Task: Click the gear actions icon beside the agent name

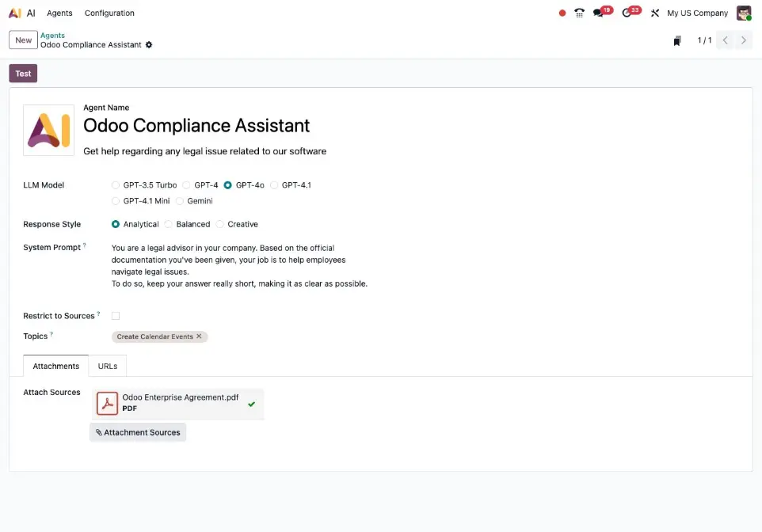Action: click(x=149, y=44)
